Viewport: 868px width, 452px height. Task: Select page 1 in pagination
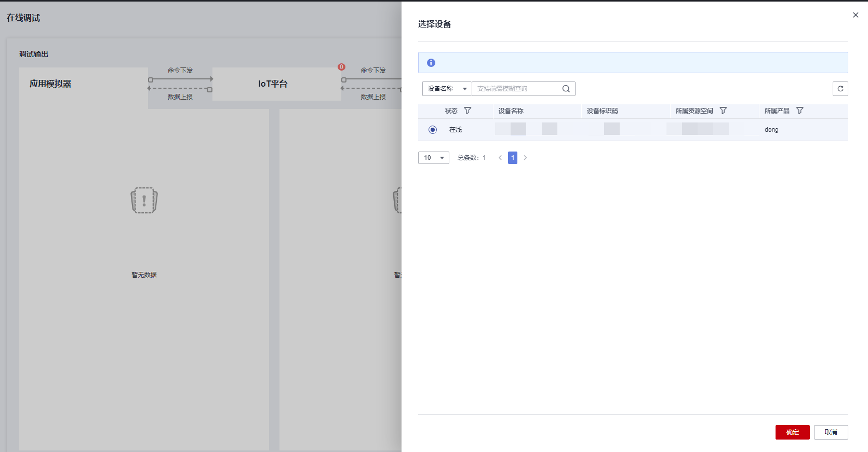click(x=513, y=158)
